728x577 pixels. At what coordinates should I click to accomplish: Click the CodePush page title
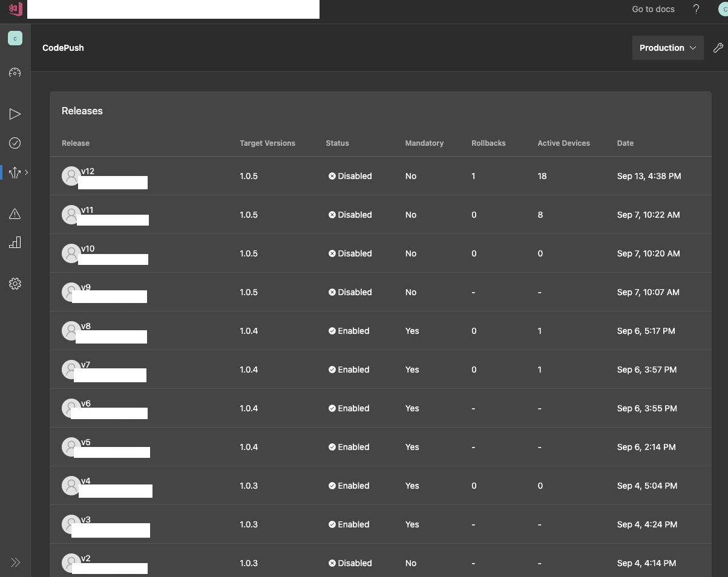point(63,48)
